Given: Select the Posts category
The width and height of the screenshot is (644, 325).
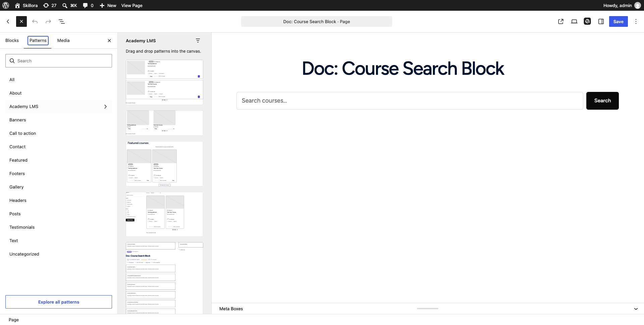Looking at the screenshot, I should pyautogui.click(x=59, y=214).
